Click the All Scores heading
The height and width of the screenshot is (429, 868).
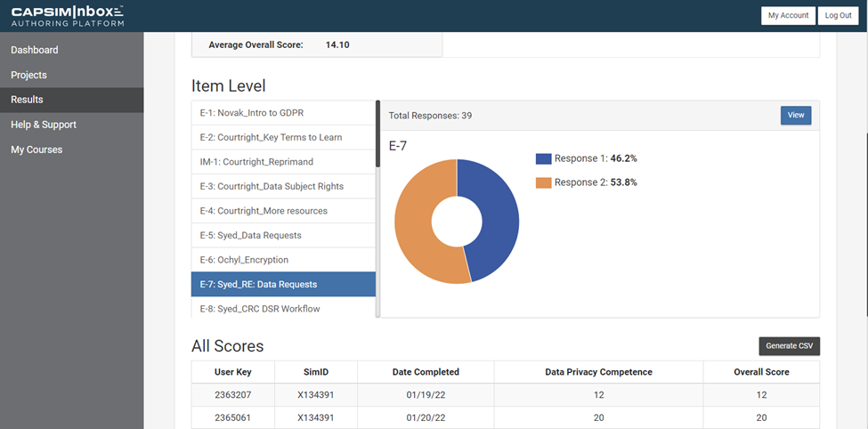(x=228, y=346)
